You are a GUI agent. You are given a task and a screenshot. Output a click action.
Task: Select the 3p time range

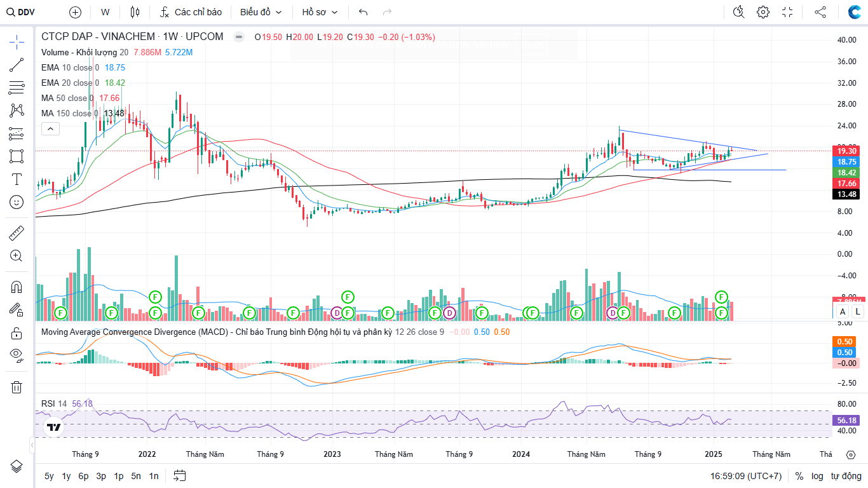[x=101, y=476]
